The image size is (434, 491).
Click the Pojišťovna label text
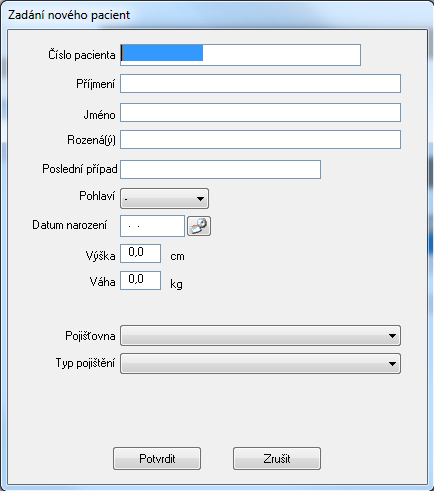[x=90, y=335]
